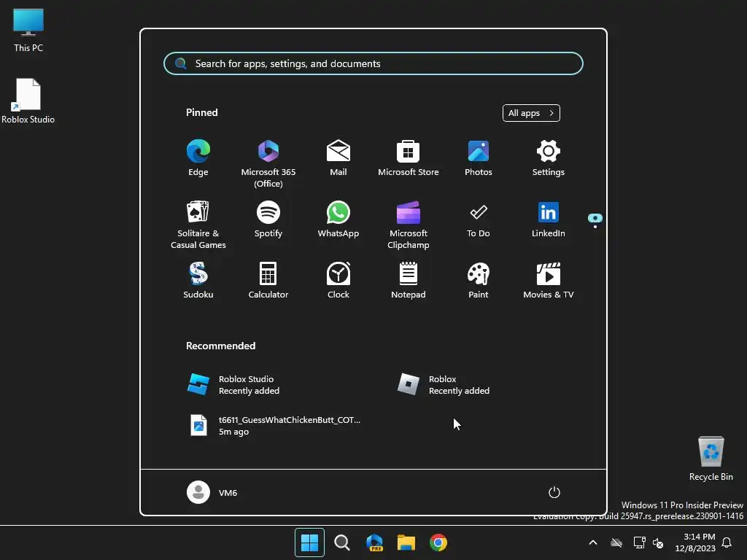Launch Microsoft Clipchamp

coord(409,225)
